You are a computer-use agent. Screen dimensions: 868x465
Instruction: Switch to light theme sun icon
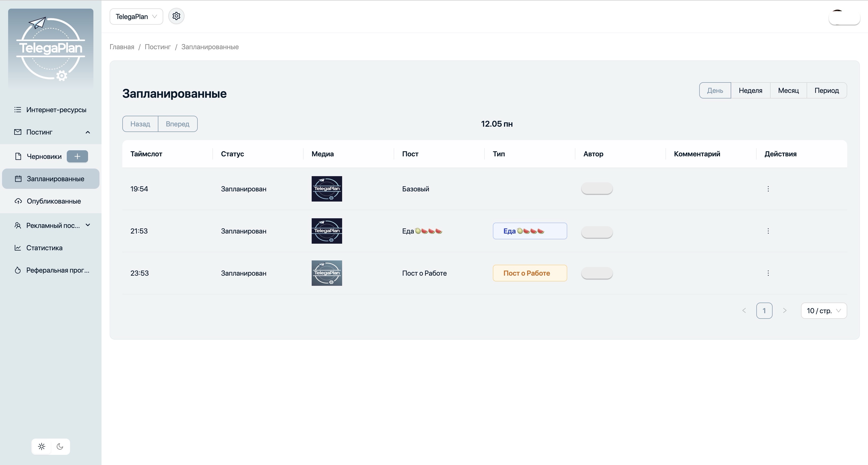tap(41, 446)
